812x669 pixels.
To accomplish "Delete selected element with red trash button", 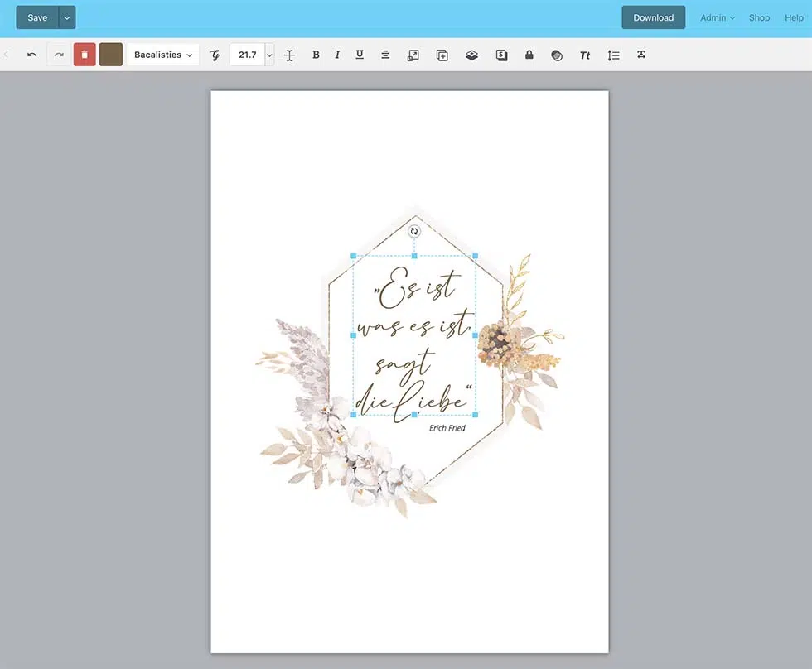I will [x=85, y=55].
